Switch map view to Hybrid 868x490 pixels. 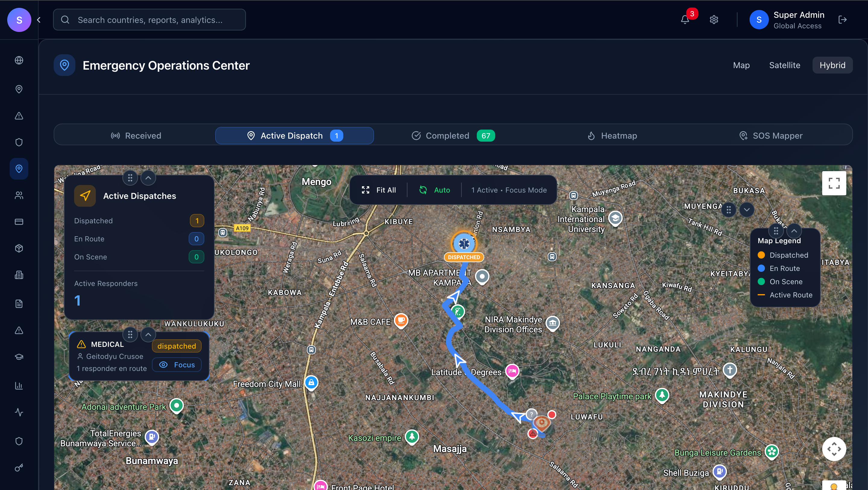832,65
